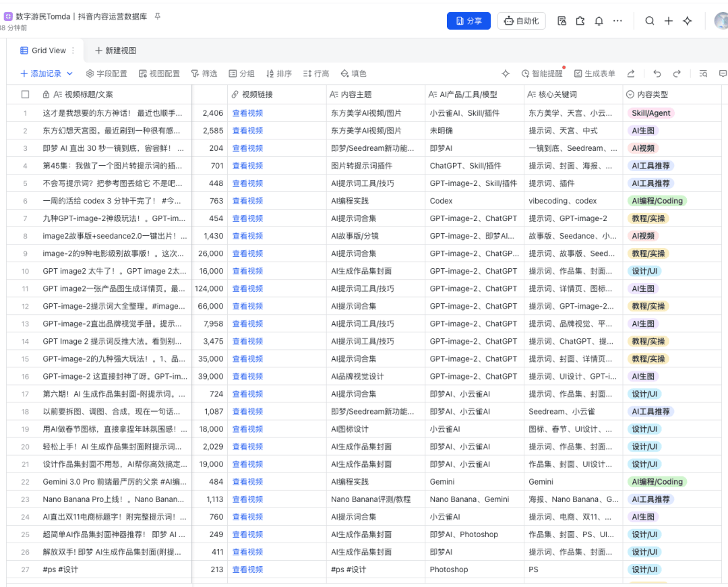
Task: Open 视图配置 view settings
Action: click(x=159, y=73)
